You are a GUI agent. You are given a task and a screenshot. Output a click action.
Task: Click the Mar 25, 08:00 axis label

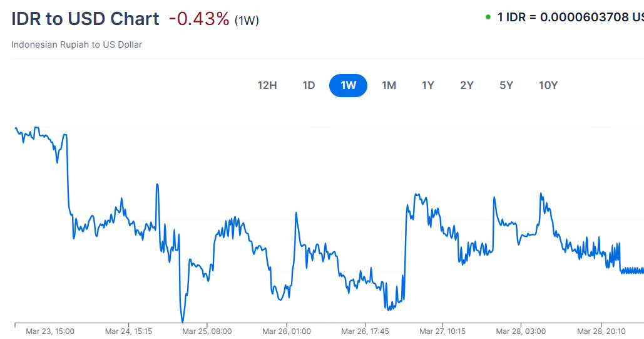click(x=208, y=331)
